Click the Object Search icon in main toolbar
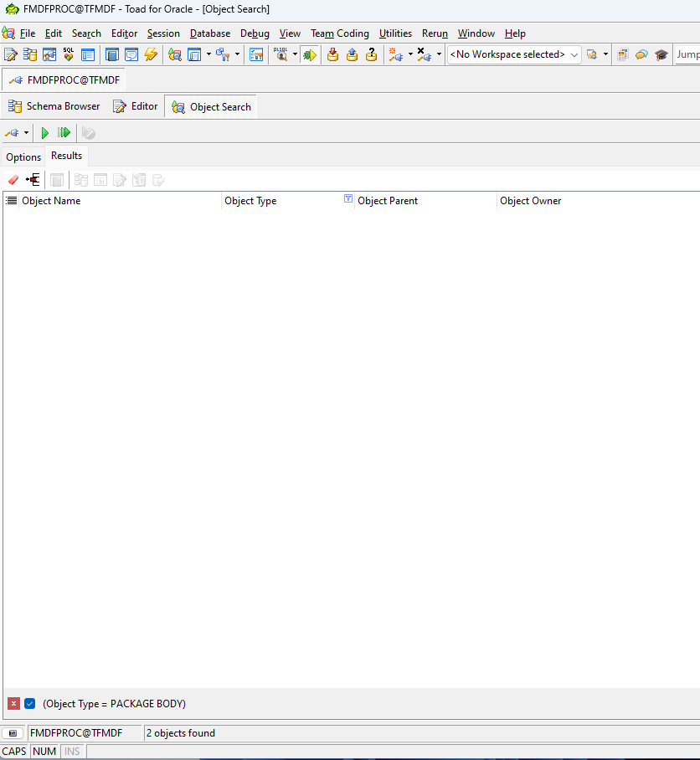Viewport: 700px width, 760px height. click(x=174, y=54)
